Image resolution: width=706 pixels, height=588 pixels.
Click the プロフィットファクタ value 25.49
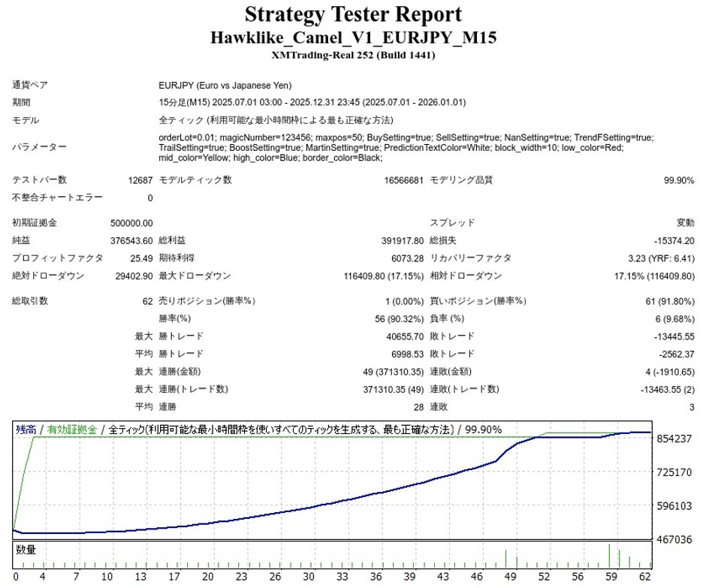140,258
